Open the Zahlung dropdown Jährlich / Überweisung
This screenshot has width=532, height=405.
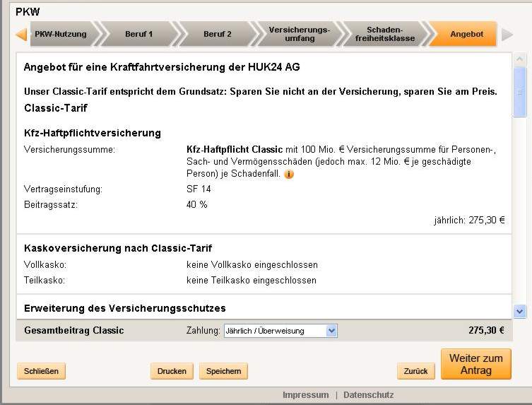(280, 331)
